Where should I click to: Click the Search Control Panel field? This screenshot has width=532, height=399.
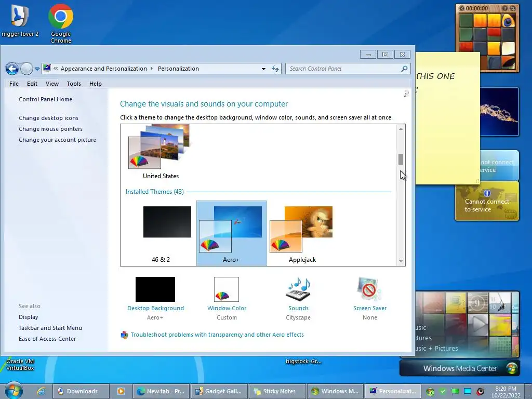pos(348,69)
